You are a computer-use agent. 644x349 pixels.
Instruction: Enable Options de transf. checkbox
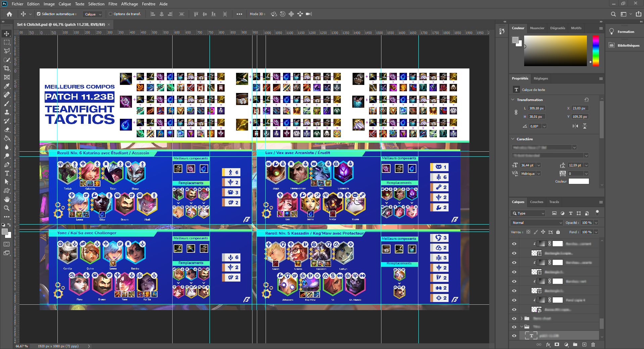110,14
